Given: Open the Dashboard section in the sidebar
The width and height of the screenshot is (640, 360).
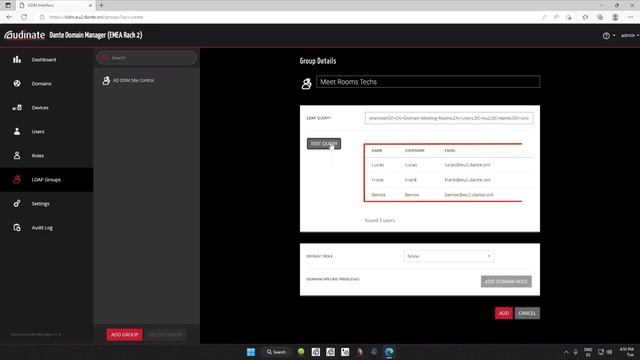Looking at the screenshot, I should (x=47, y=60).
